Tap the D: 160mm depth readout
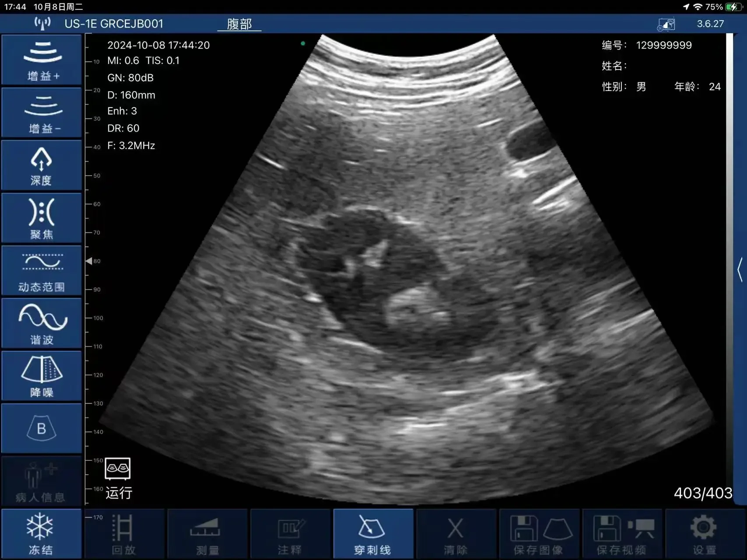This screenshot has height=560, width=747. pyautogui.click(x=131, y=95)
